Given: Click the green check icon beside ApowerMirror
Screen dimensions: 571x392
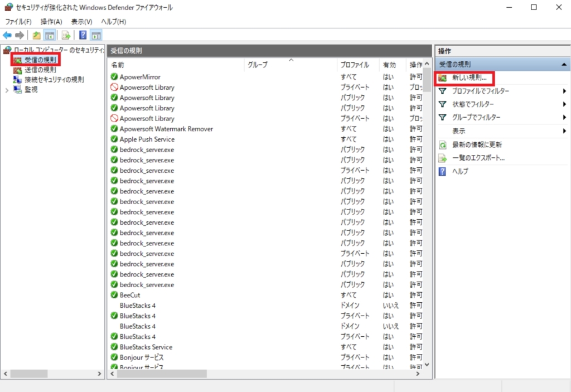Looking at the screenshot, I should click(x=114, y=76).
